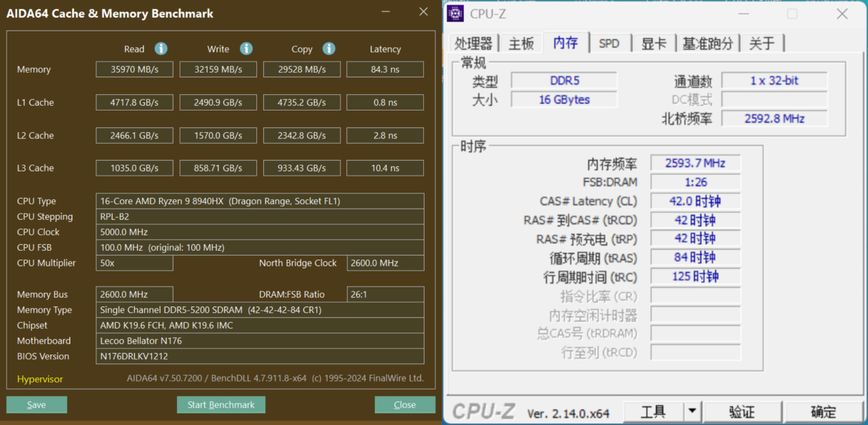Image resolution: width=868 pixels, height=425 pixels.
Task: Click the Motherboard Lecoo Bellator N176 field
Action: (260, 341)
